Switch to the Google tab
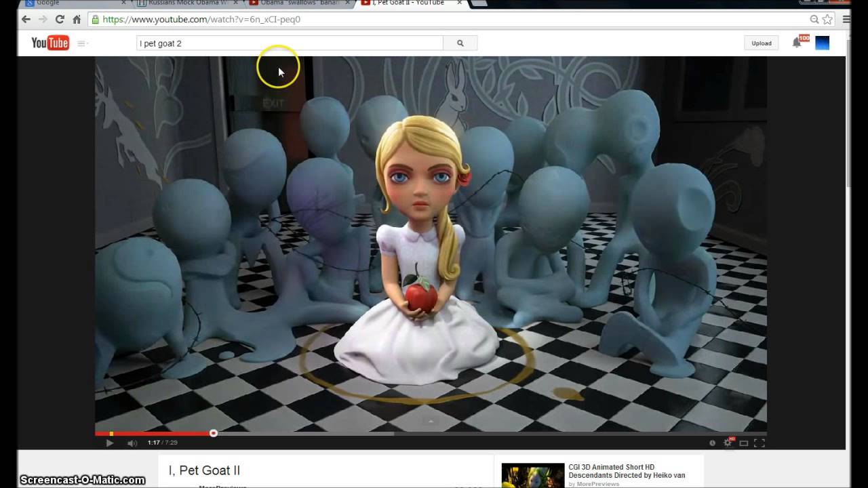Screen dimensions: 868x488 (x=73, y=3)
